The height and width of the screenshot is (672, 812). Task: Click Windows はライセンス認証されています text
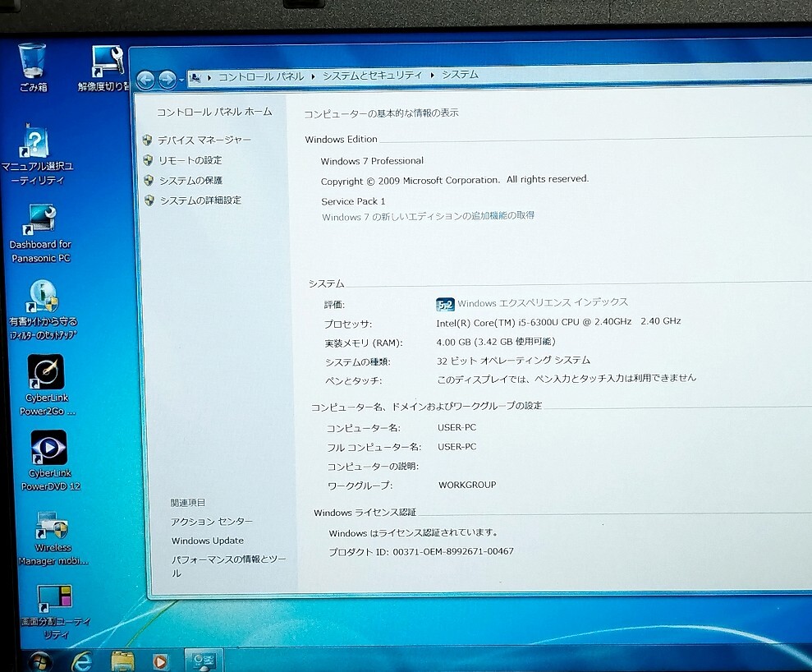413,532
